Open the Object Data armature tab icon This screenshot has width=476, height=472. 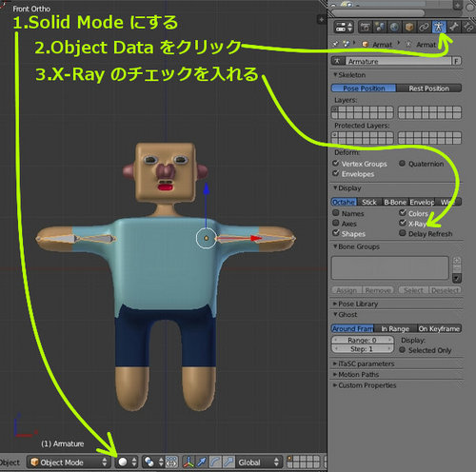[x=439, y=27]
